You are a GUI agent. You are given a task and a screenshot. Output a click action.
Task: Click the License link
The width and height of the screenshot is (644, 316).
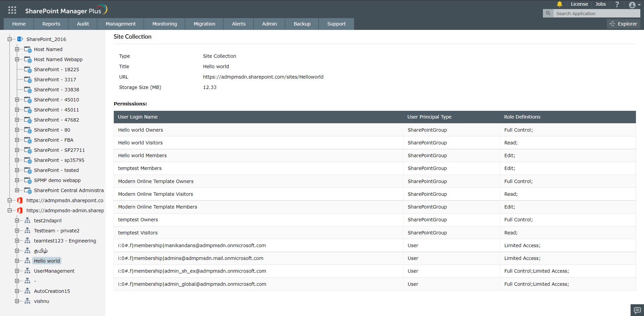pos(579,4)
